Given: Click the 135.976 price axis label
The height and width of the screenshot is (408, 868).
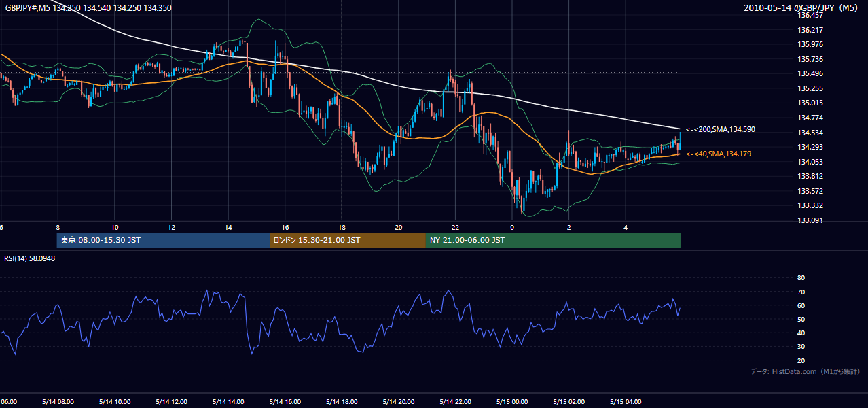Looking at the screenshot, I should pos(810,45).
